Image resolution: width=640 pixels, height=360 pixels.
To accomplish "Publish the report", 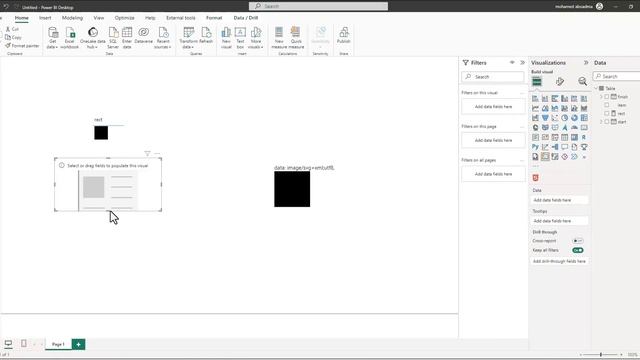I will click(x=344, y=35).
